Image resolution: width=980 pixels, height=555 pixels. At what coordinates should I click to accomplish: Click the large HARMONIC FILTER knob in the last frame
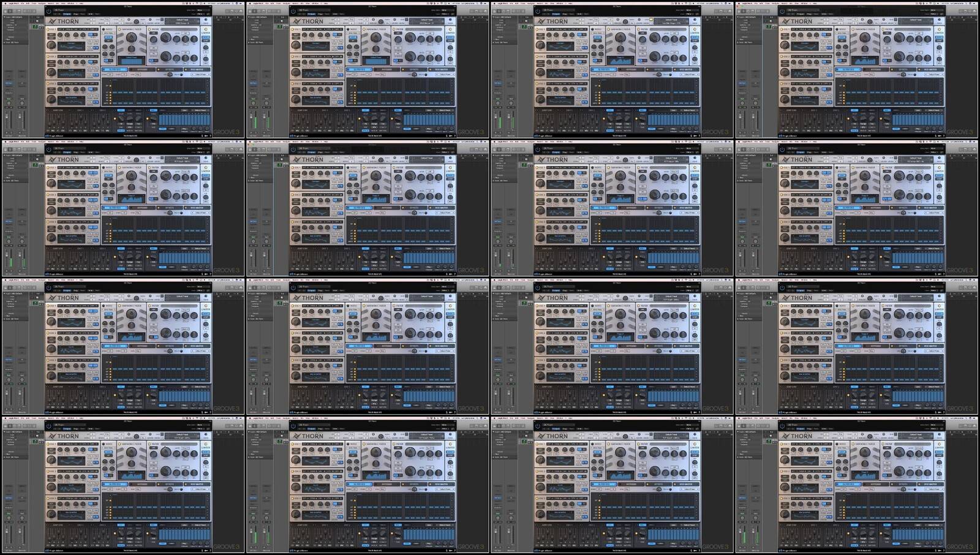click(x=866, y=453)
